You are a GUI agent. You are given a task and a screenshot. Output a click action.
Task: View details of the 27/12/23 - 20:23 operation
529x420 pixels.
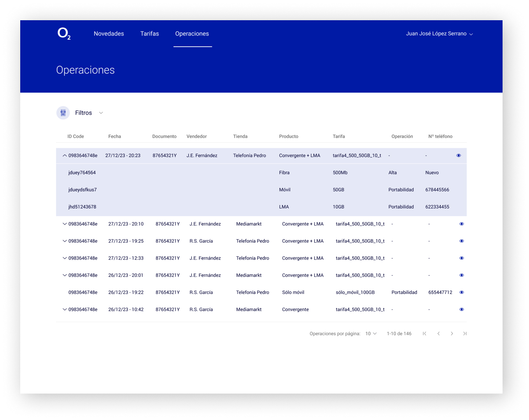[x=459, y=156]
